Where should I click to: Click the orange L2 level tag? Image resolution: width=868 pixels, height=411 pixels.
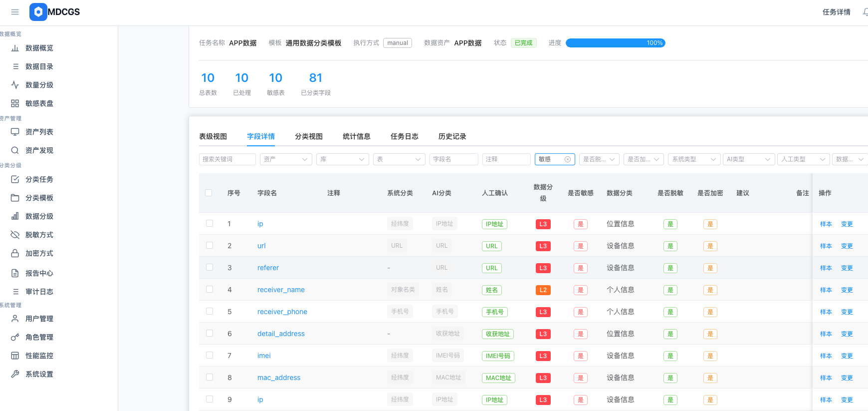point(543,290)
